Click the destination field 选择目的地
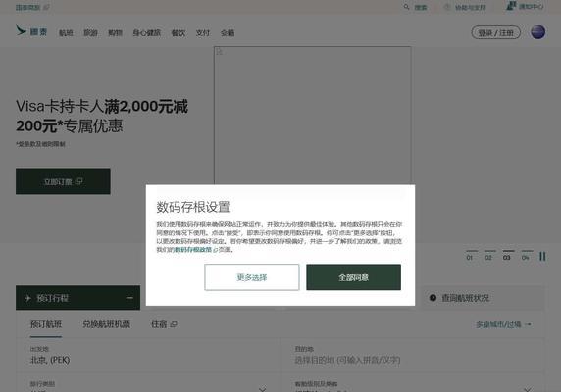The height and width of the screenshot is (392, 561). [413, 355]
